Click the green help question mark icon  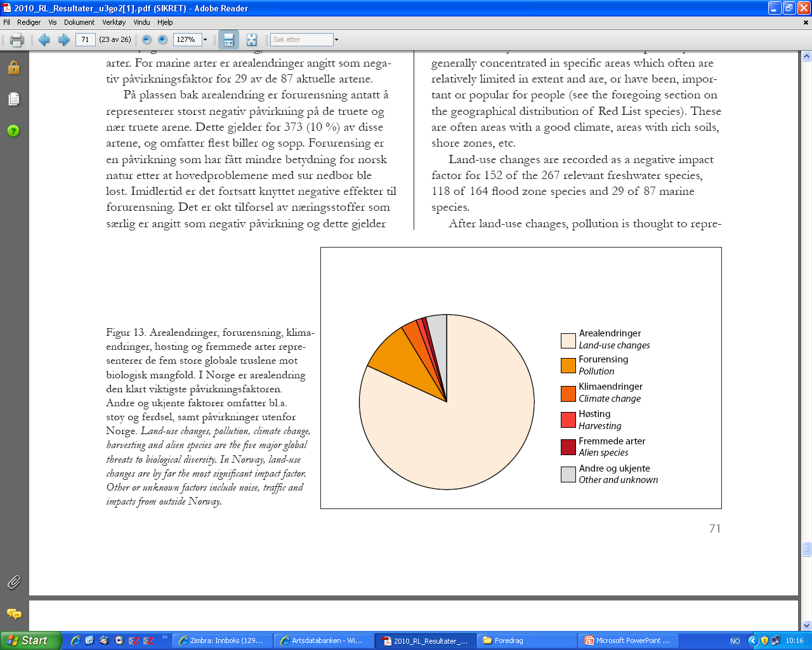click(13, 131)
